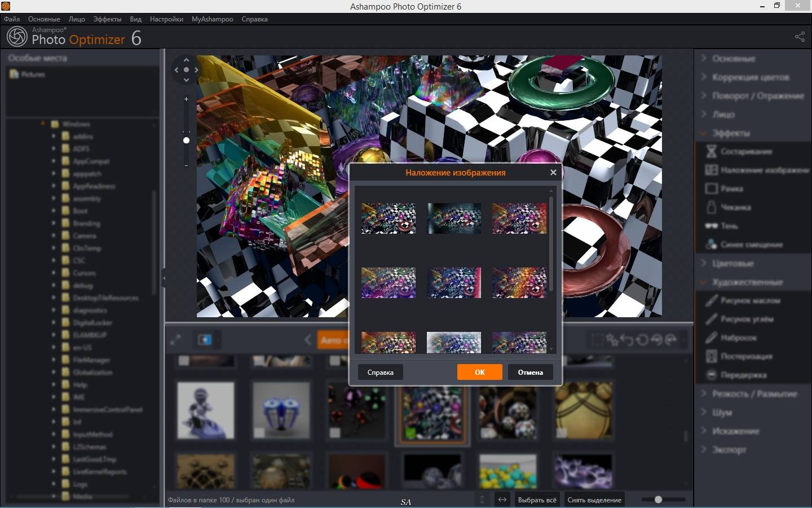Image resolution: width=812 pixels, height=508 pixels.
Task: Open the Вид menu
Action: [x=135, y=19]
